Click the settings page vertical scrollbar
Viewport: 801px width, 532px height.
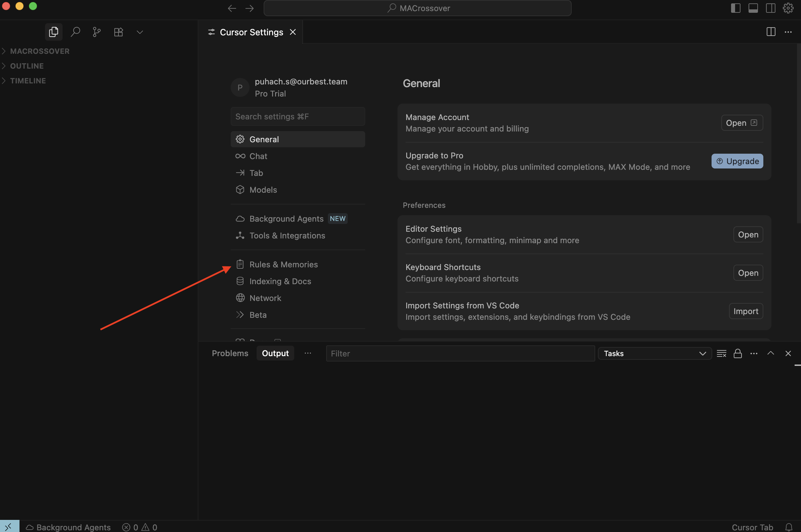click(799, 136)
